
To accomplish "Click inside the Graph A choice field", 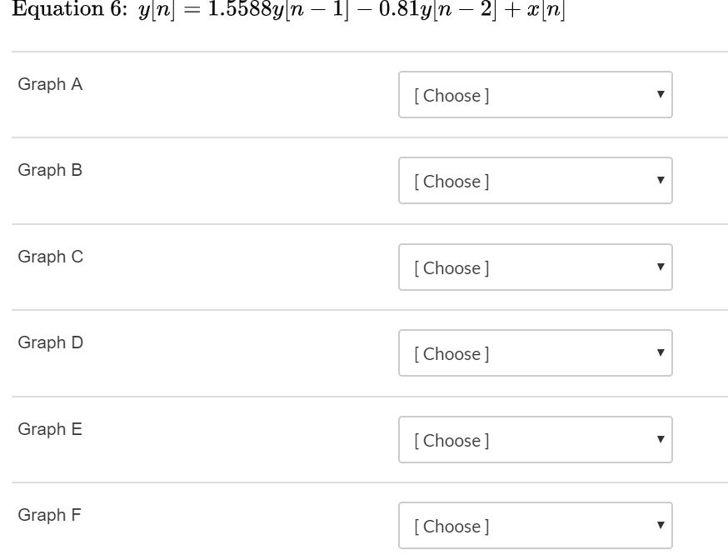I will coord(500,94).
